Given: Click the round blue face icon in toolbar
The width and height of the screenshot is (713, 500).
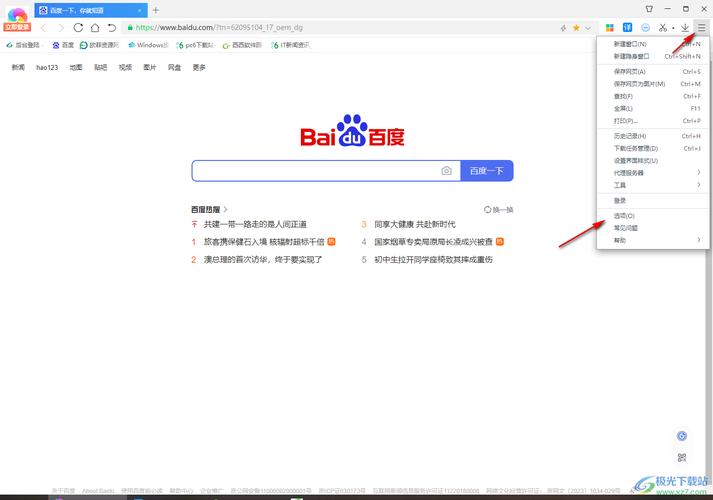Looking at the screenshot, I should point(645,28).
